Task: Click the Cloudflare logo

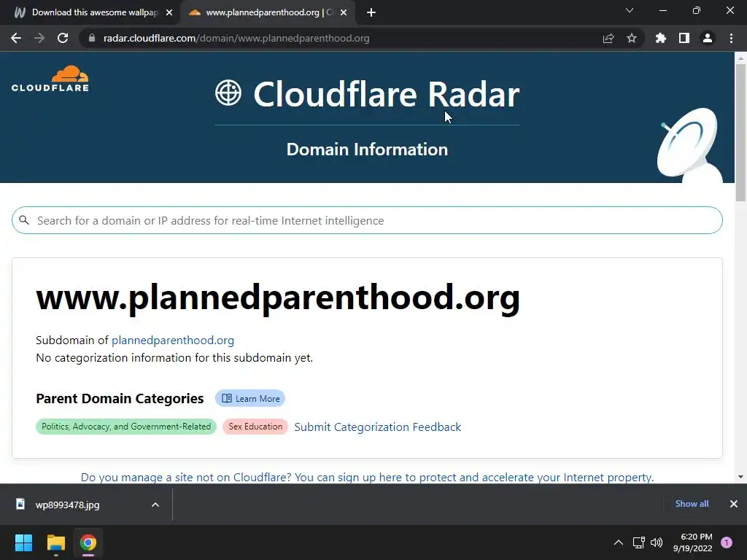Action: [x=50, y=79]
